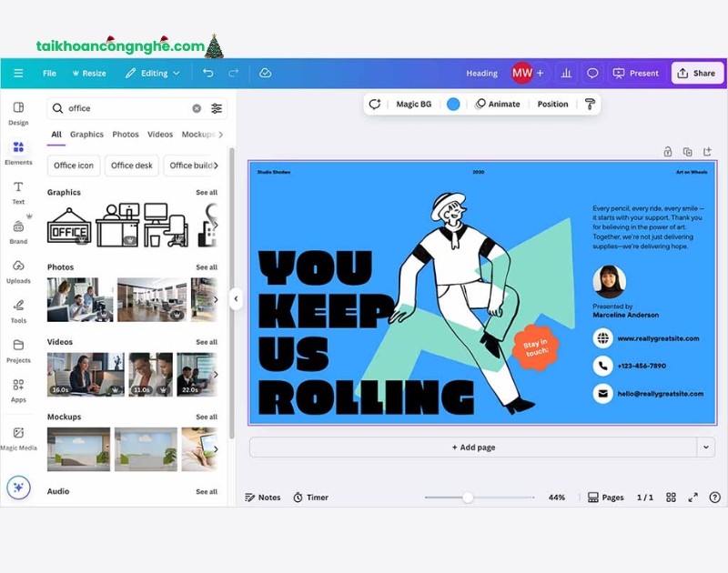Image resolution: width=728 pixels, height=573 pixels.
Task: Open the Uploads sidebar panel
Action: point(18,269)
